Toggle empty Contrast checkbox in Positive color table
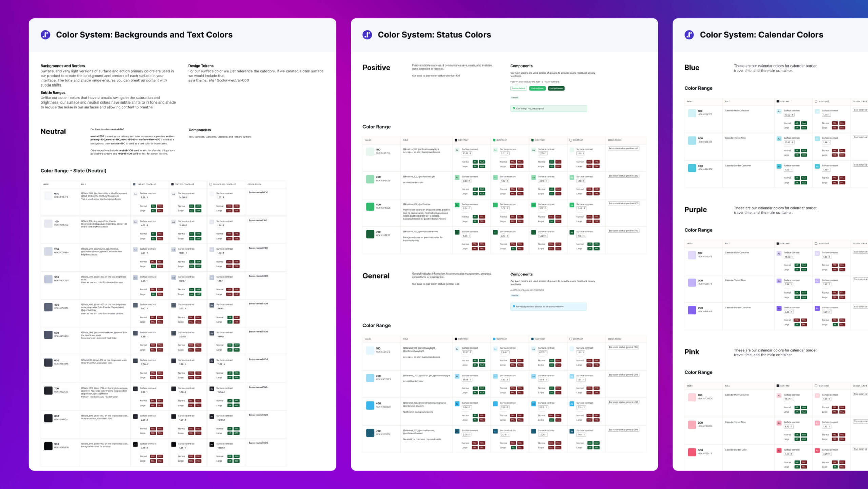This screenshot has width=868, height=489. pos(571,140)
